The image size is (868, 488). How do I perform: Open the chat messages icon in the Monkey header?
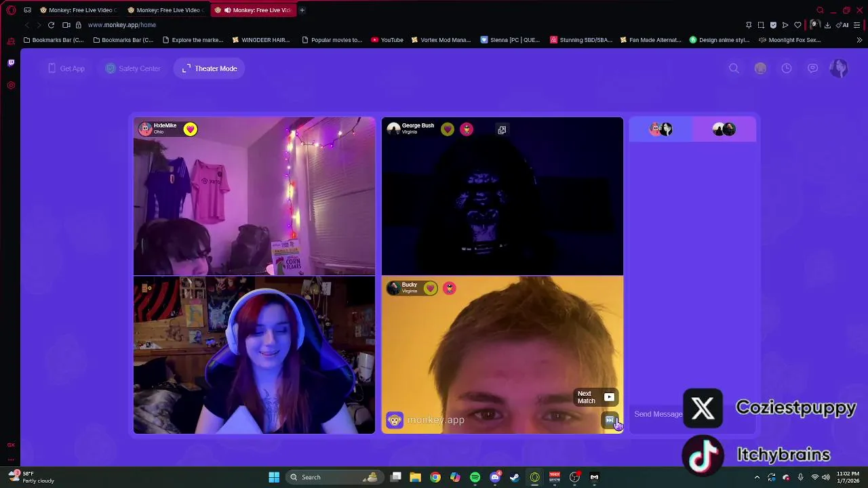click(x=812, y=68)
